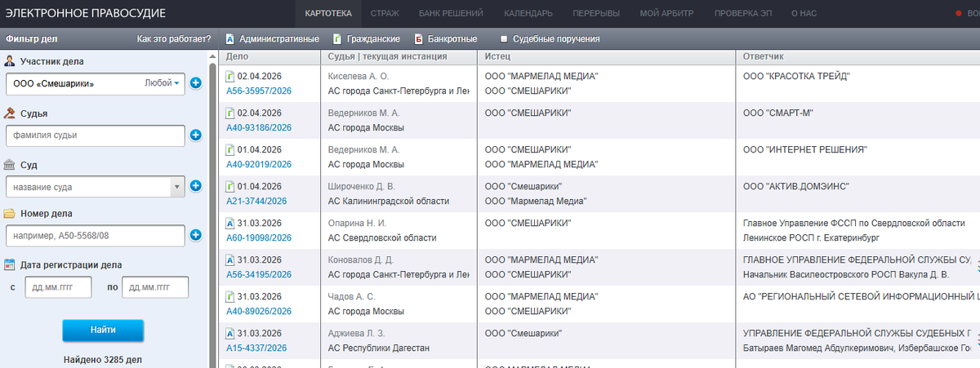Open case link А21-3744/2026

coord(256,201)
